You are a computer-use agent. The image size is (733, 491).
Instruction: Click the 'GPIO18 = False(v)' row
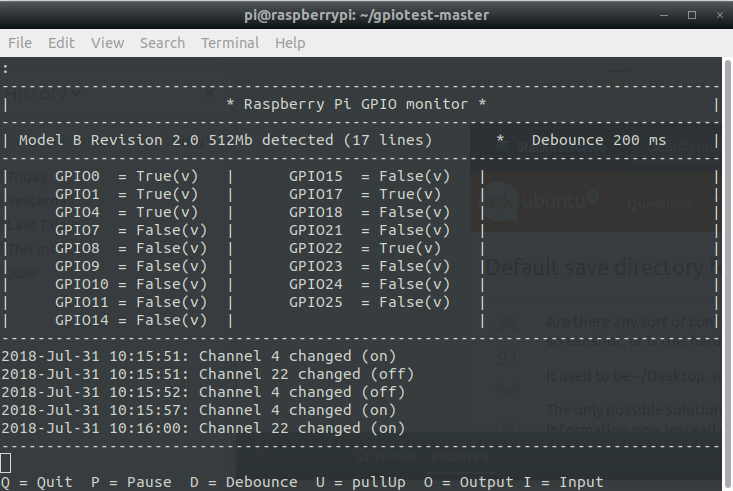[369, 212]
